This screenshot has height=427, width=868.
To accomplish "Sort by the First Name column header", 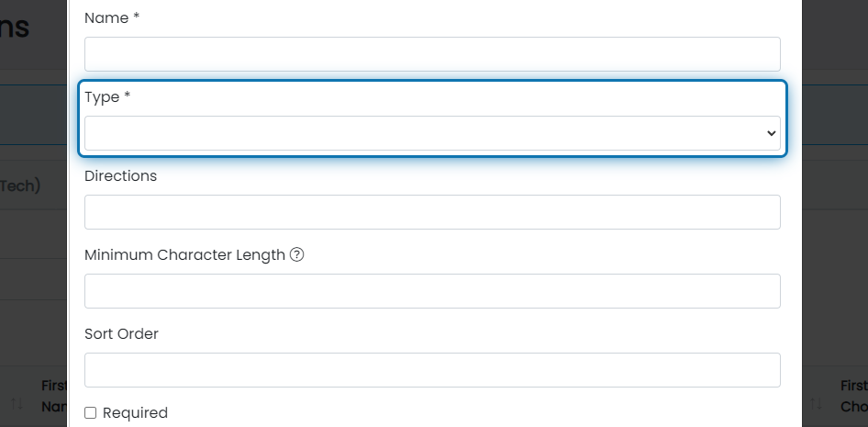I will click(x=54, y=396).
